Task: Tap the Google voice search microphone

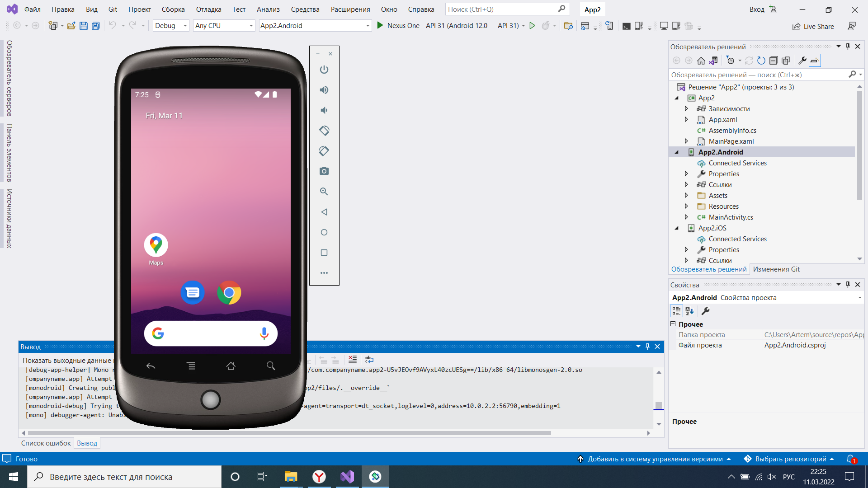Action: pyautogui.click(x=264, y=333)
